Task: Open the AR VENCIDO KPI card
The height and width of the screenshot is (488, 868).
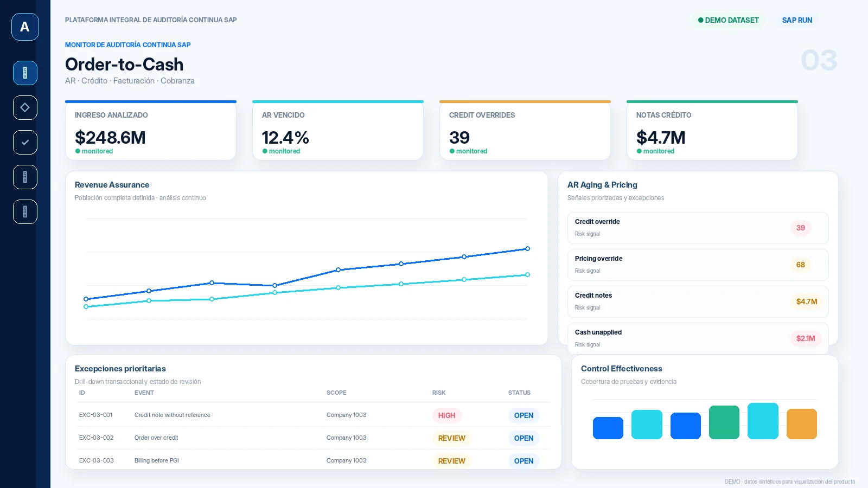Action: [338, 130]
